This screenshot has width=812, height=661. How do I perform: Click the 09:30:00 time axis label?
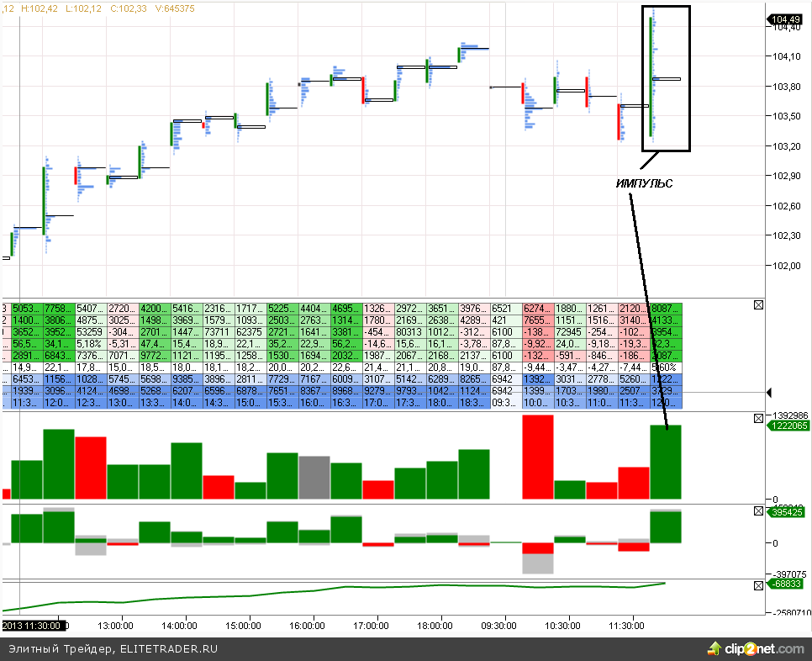tap(498, 626)
